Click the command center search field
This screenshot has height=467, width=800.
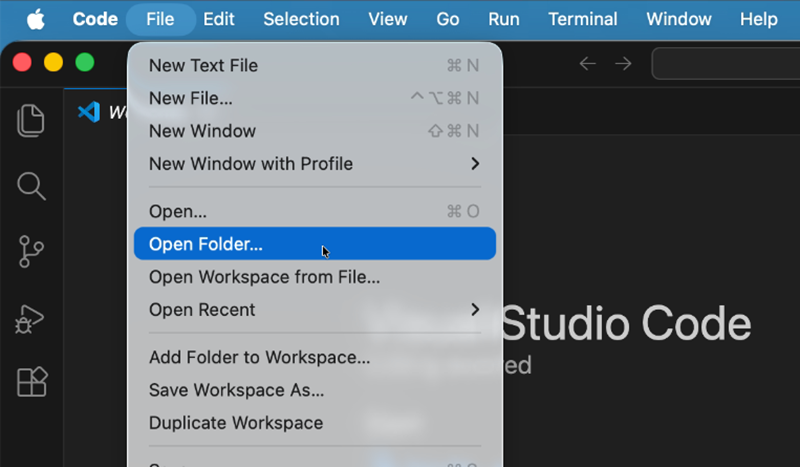tap(725, 64)
